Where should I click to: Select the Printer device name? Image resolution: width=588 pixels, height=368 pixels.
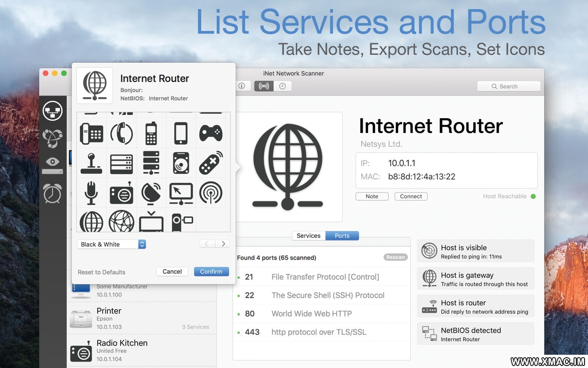point(109,311)
